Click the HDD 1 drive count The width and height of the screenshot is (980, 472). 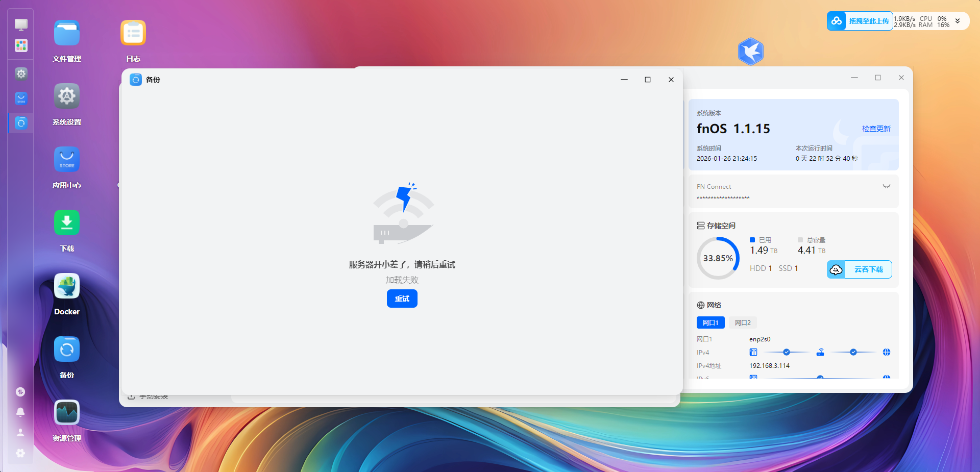[761, 268]
